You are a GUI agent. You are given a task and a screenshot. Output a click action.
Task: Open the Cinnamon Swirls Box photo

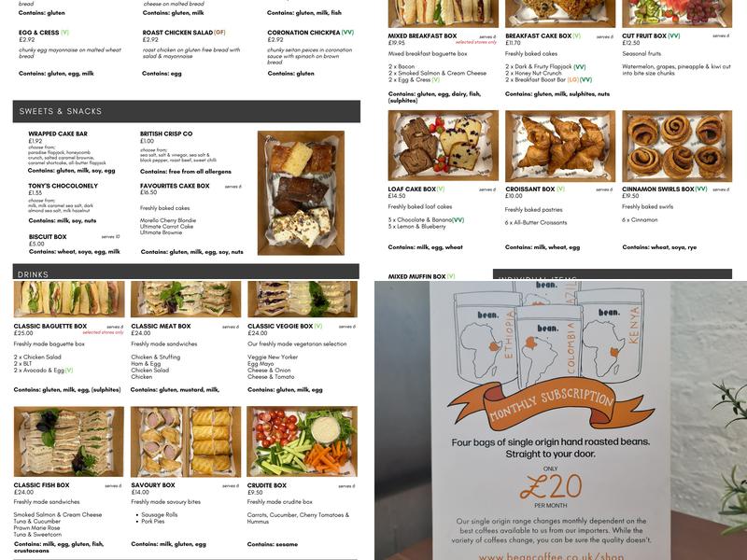(x=677, y=146)
